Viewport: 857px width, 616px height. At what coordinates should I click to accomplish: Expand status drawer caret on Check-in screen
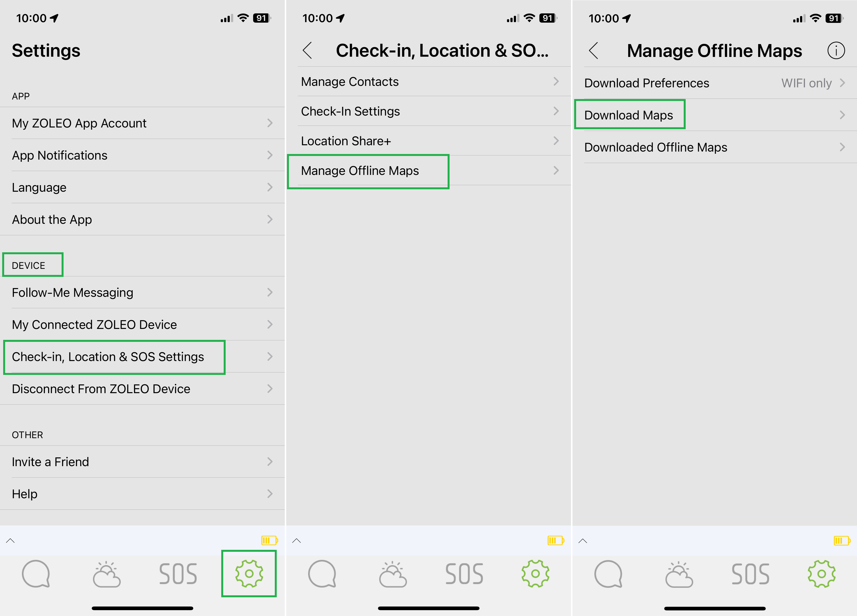(x=297, y=541)
